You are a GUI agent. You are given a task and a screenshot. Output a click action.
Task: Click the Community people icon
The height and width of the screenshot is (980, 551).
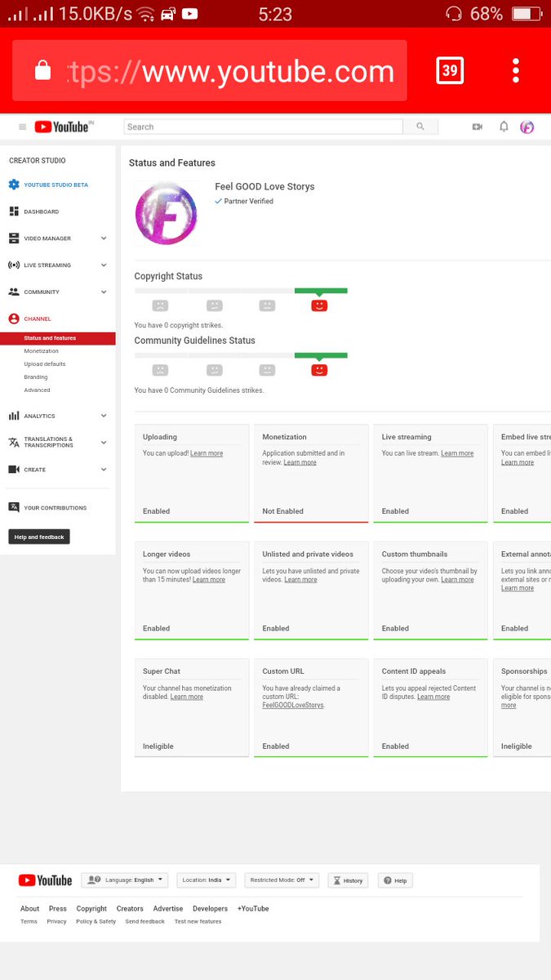[14, 292]
